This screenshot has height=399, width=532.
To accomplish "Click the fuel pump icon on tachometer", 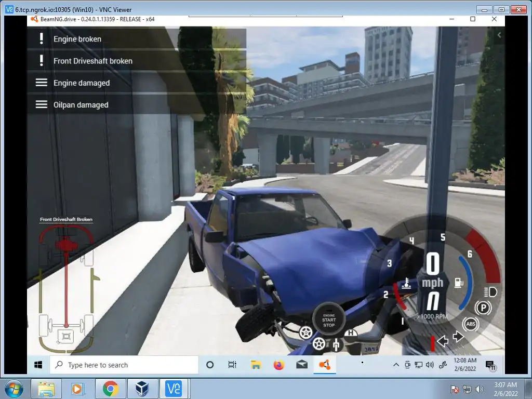I will click(459, 282).
